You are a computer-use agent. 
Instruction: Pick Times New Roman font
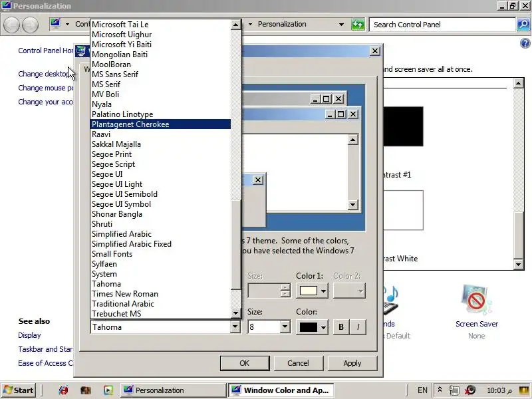[161, 294]
